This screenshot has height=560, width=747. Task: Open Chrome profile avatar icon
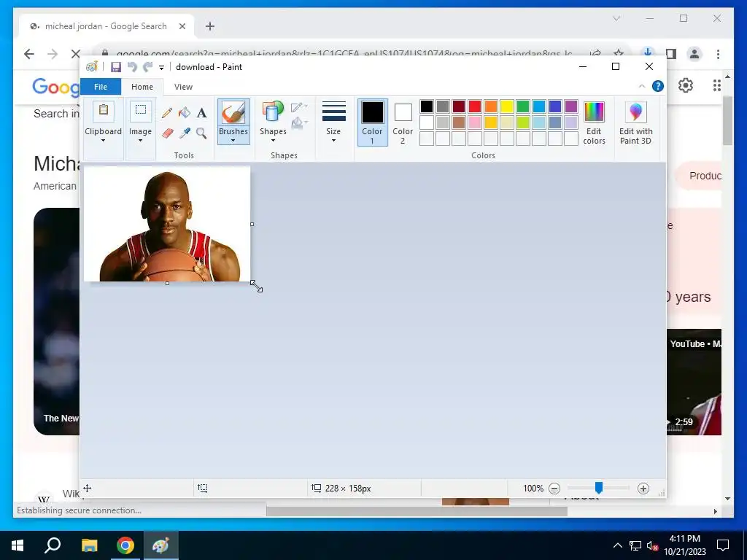point(694,54)
